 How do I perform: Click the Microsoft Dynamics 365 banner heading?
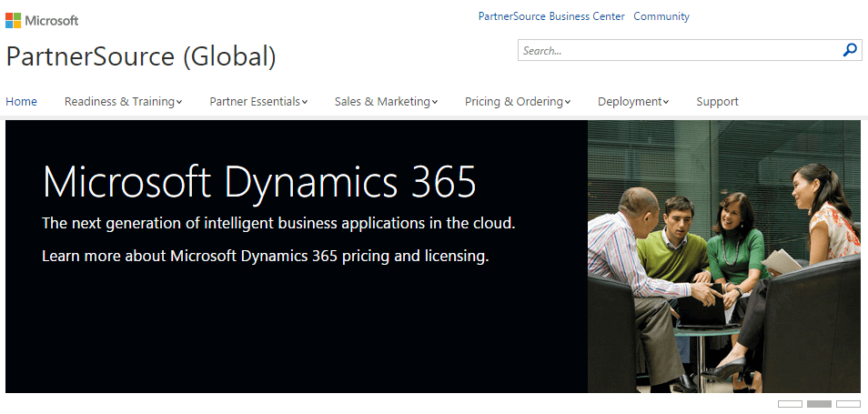click(x=259, y=181)
